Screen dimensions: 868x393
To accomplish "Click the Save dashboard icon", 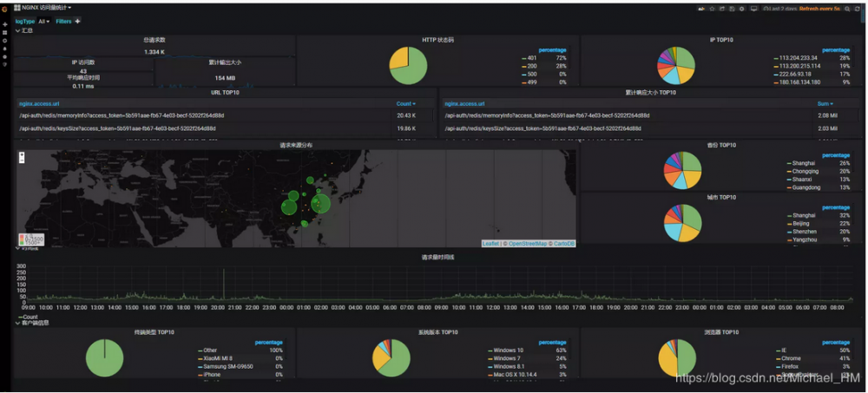I will point(733,9).
